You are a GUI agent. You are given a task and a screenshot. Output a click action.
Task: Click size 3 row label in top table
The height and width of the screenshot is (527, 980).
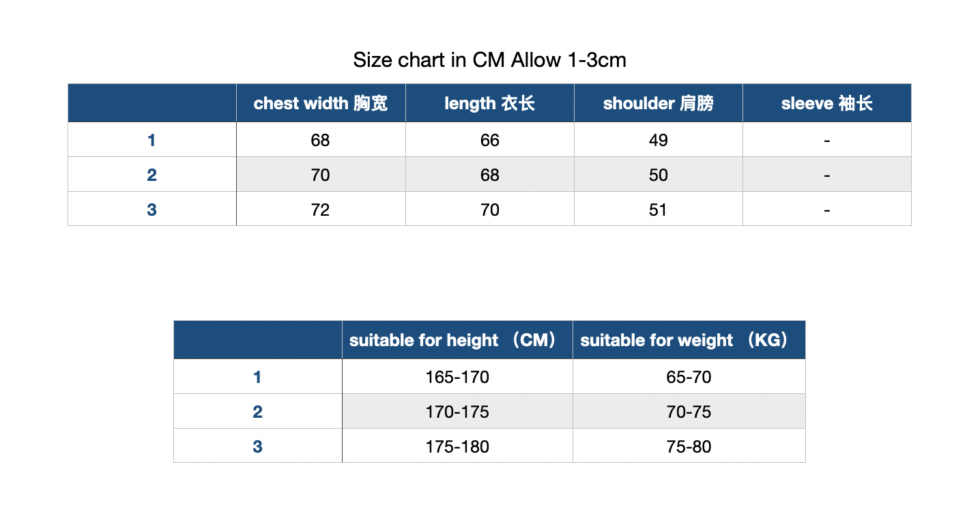152,209
